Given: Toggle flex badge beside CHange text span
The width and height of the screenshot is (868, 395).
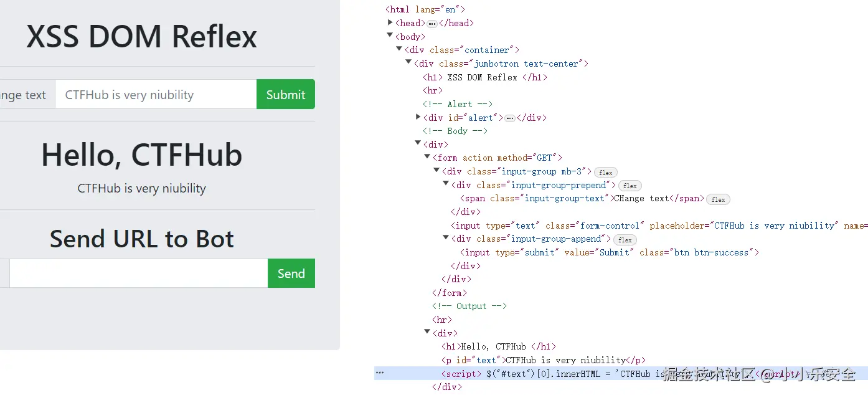Looking at the screenshot, I should pyautogui.click(x=718, y=199).
